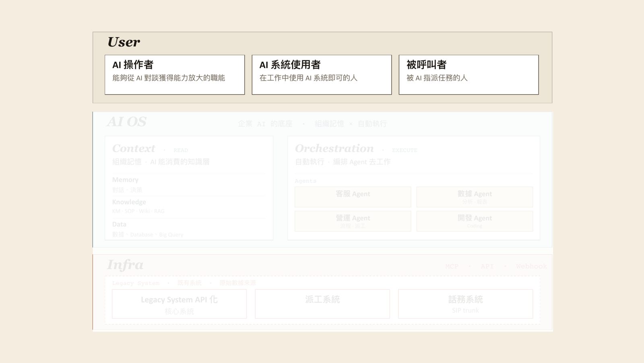
Task: Select the Orchestration panel title
Action: coord(334,148)
